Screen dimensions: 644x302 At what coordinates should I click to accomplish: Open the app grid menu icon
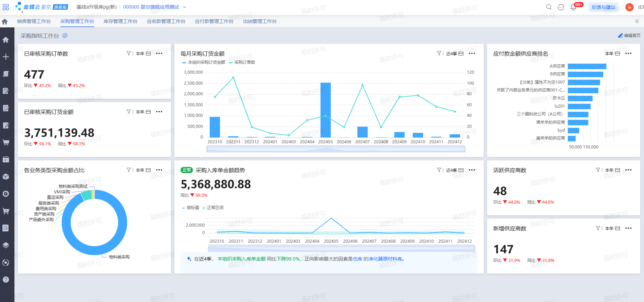click(6, 7)
